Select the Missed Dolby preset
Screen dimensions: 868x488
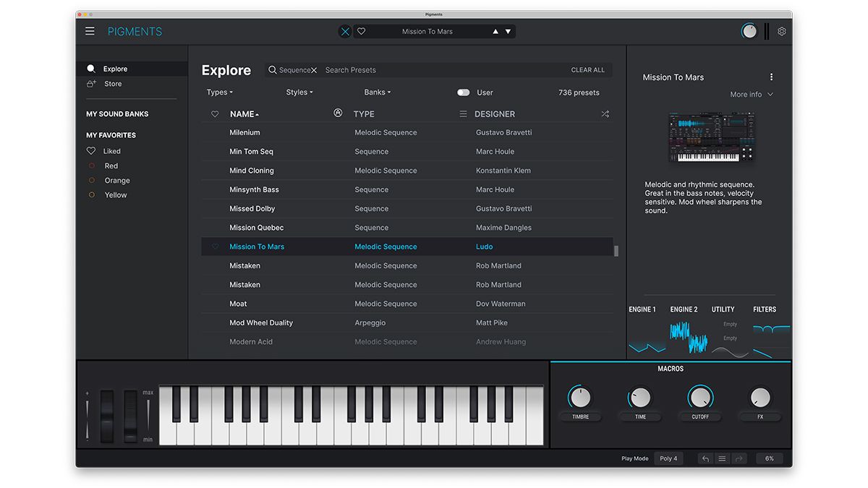407,208
